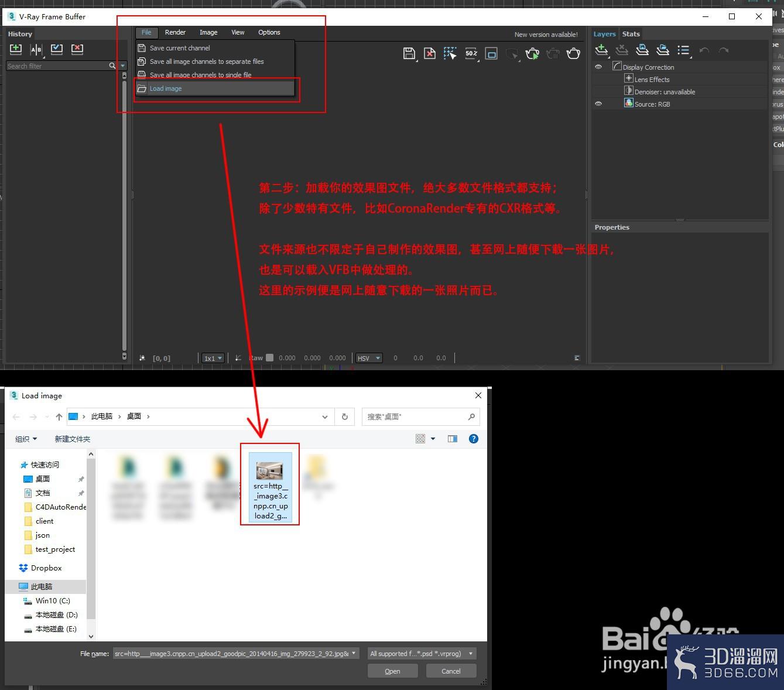Viewport: 784px width, 690px height.
Task: Expand the File name combo box arrow
Action: click(x=354, y=654)
